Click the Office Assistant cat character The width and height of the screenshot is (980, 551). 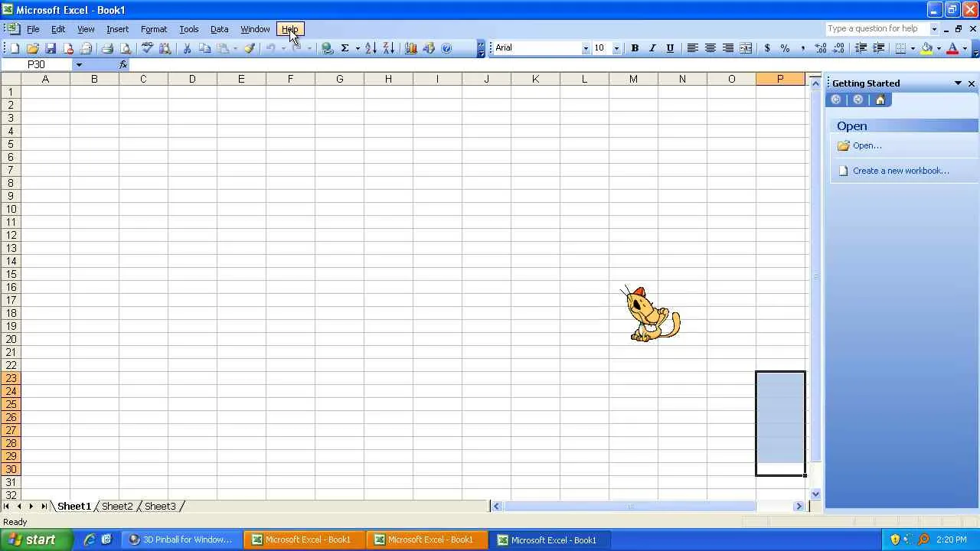[x=651, y=314]
